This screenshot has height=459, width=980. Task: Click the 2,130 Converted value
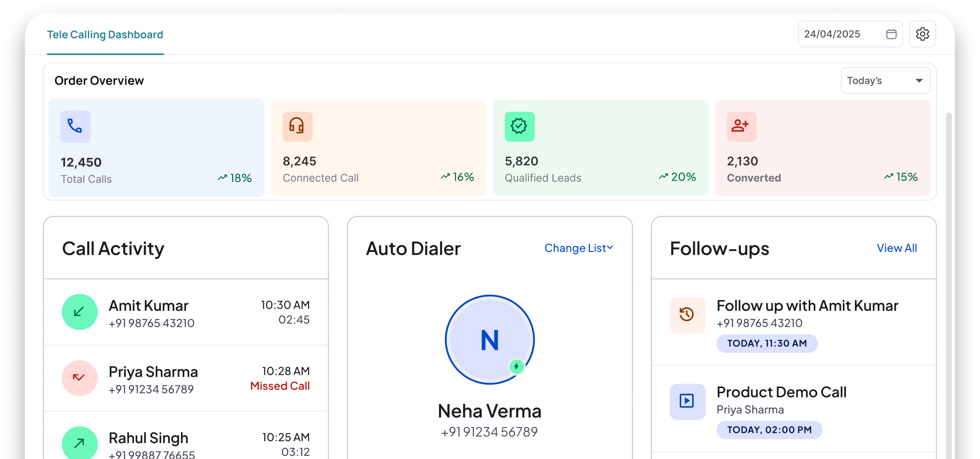(x=742, y=161)
